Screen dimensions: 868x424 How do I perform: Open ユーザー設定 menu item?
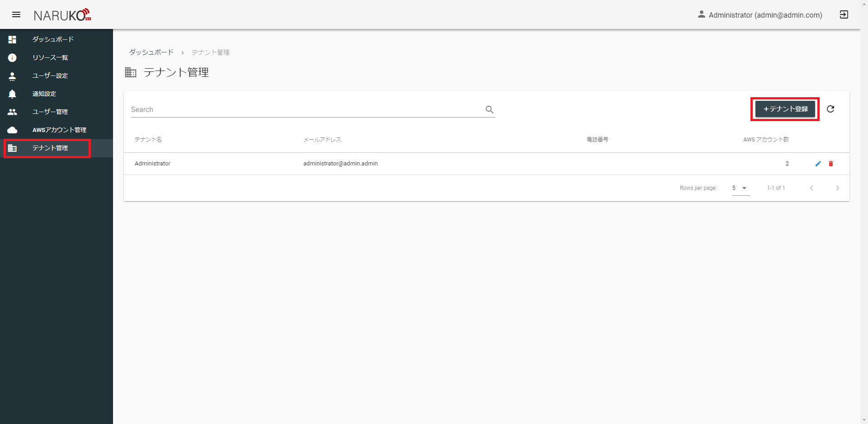(x=57, y=76)
